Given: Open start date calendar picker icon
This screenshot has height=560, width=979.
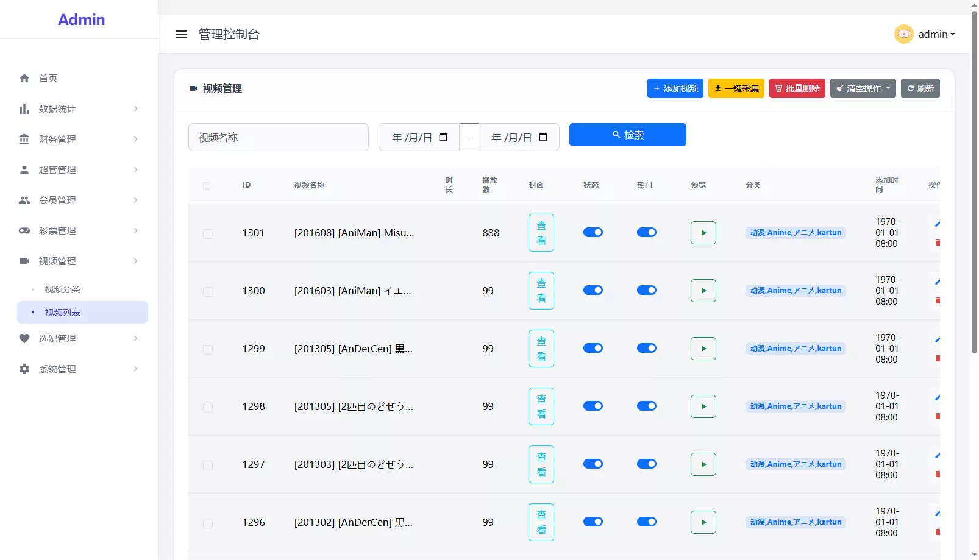Looking at the screenshot, I should click(443, 137).
